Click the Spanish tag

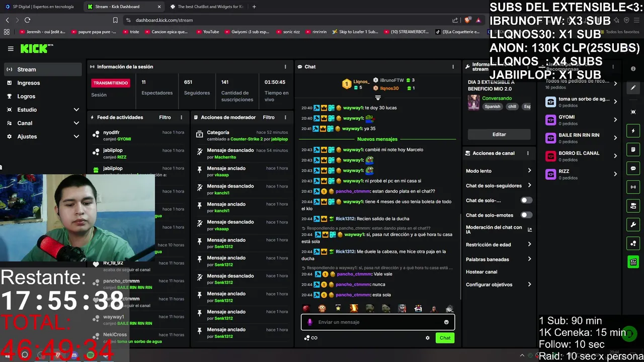(x=493, y=107)
